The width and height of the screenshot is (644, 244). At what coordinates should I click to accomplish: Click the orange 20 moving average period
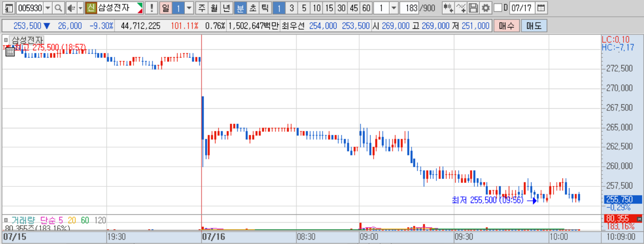[x=72, y=220]
